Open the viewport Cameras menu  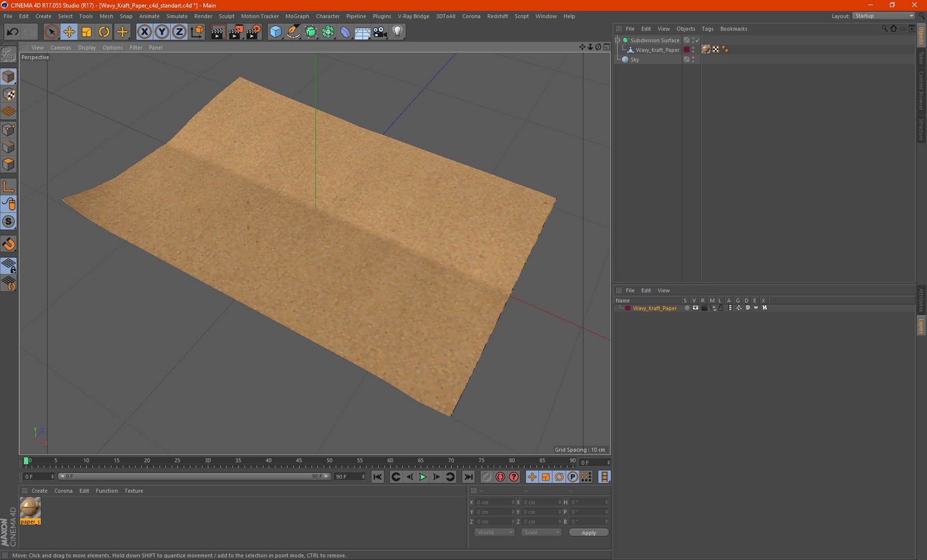61,48
